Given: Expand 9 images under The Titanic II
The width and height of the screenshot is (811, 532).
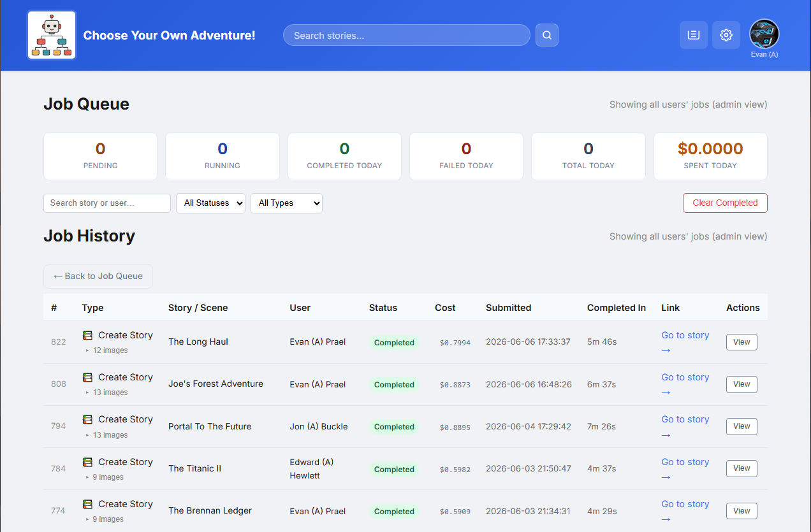Looking at the screenshot, I should [105, 477].
